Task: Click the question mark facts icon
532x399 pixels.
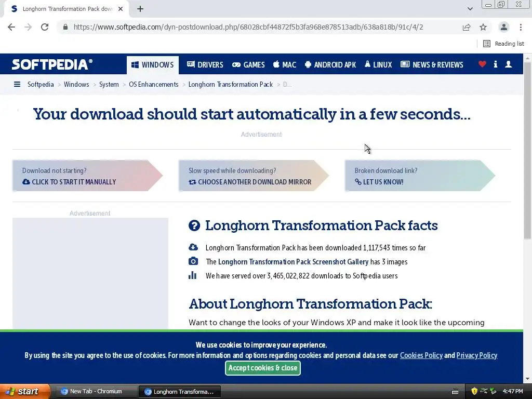Action: click(x=194, y=225)
